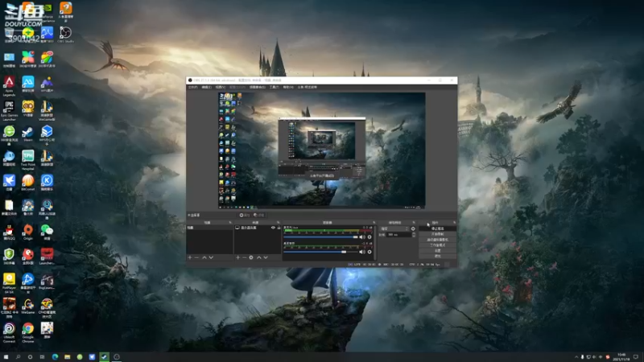Pop out the Controls dock panel

[x=454, y=223]
